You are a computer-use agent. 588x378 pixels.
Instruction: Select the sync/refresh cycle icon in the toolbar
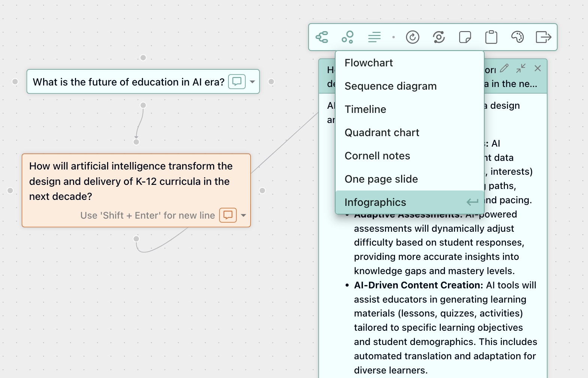[x=439, y=37]
